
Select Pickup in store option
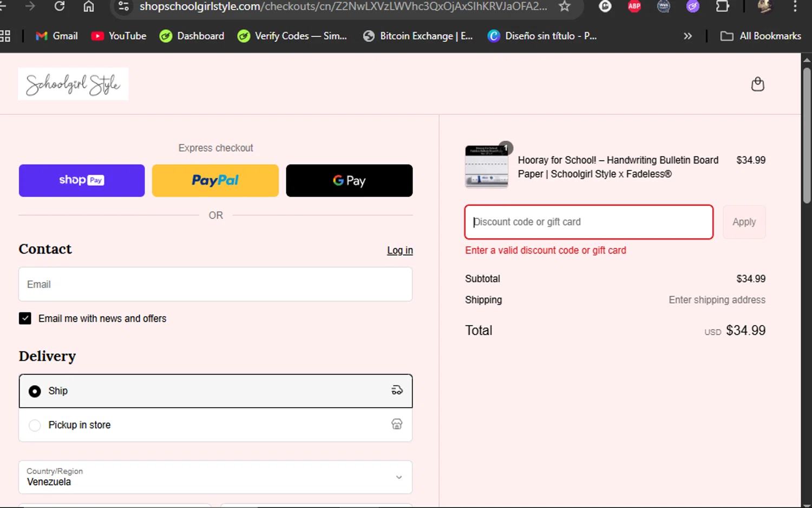[215, 425]
